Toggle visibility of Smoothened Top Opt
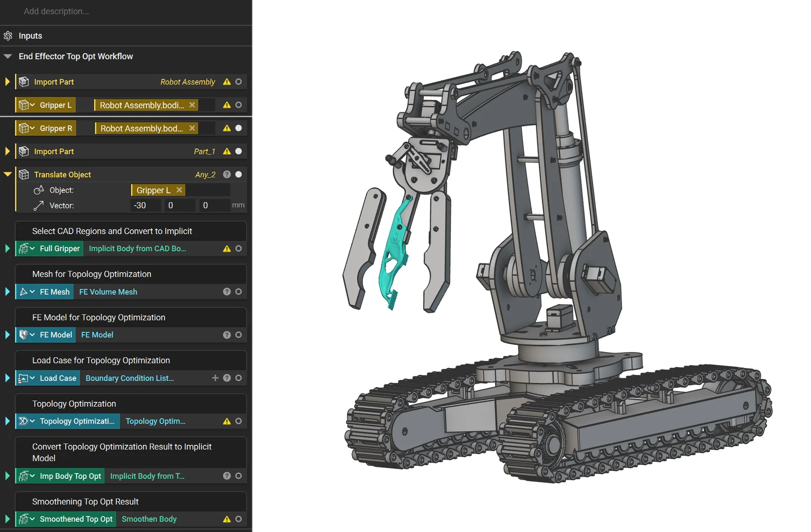Image resolution: width=811 pixels, height=532 pixels. pos(239,519)
